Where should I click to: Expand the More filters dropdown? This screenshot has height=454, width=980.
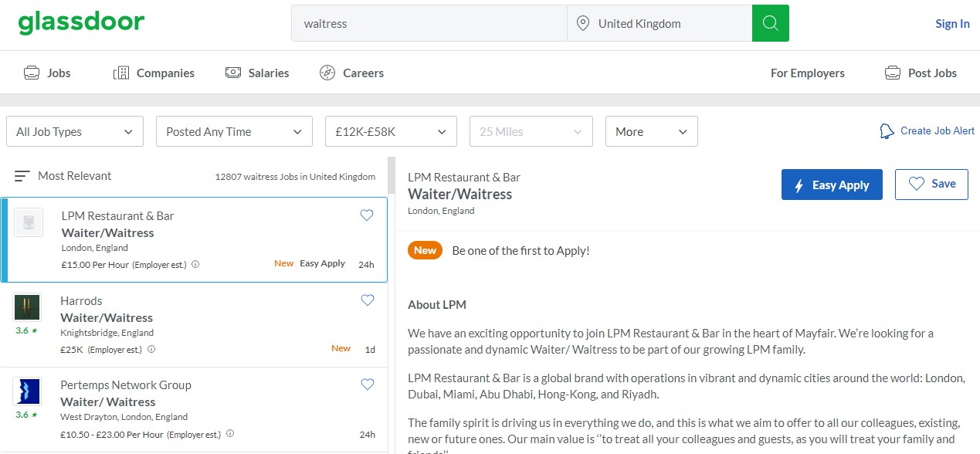pyautogui.click(x=651, y=131)
